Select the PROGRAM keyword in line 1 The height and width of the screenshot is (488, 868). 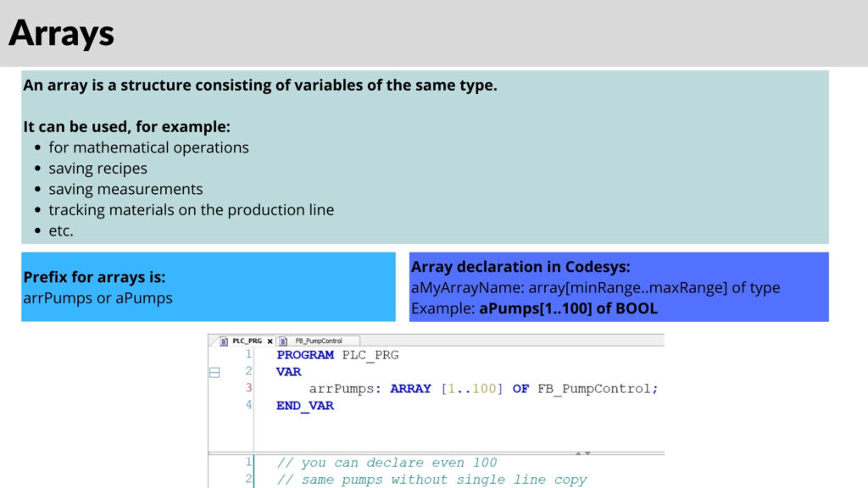pyautogui.click(x=305, y=356)
